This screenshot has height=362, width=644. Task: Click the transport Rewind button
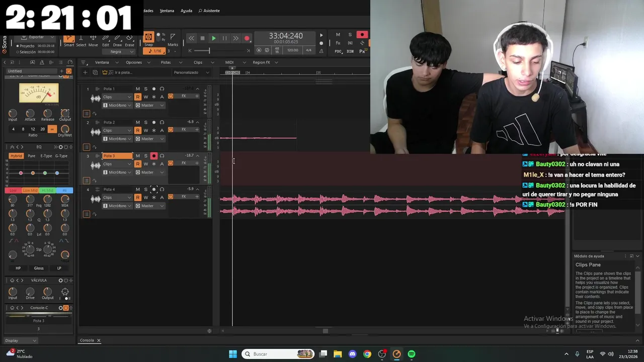191,38
